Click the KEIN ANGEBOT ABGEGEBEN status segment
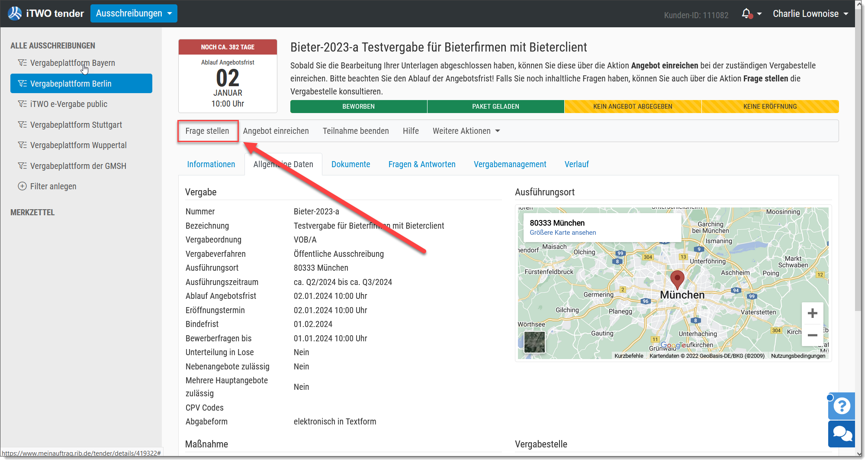Screen dimensions: 868x463 [x=633, y=107]
